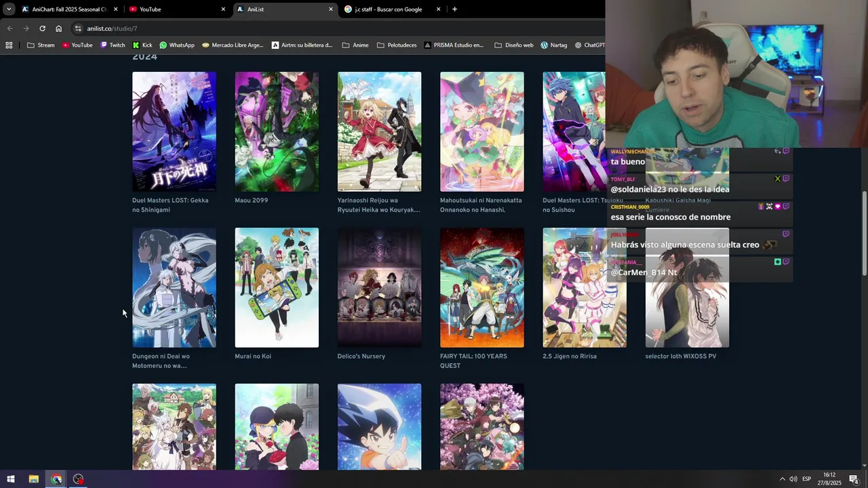Open the Kick bookmark
This screenshot has width=868, height=488.
[x=142, y=45]
